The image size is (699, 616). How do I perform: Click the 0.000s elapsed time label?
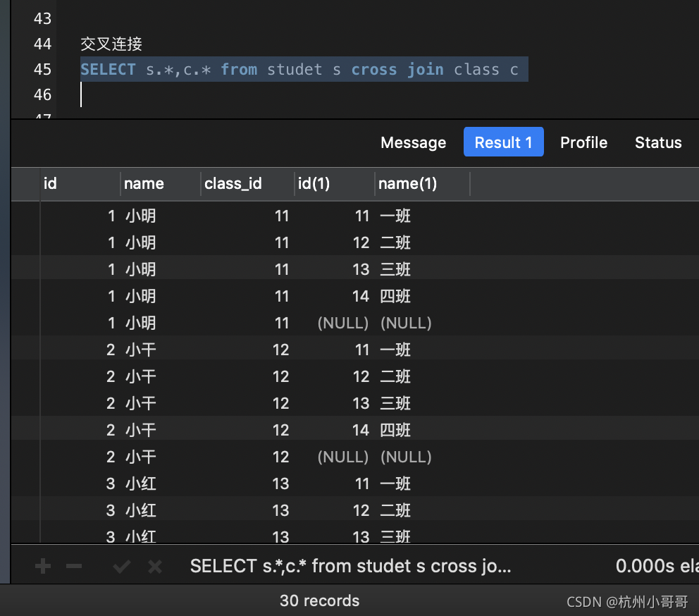(x=657, y=567)
